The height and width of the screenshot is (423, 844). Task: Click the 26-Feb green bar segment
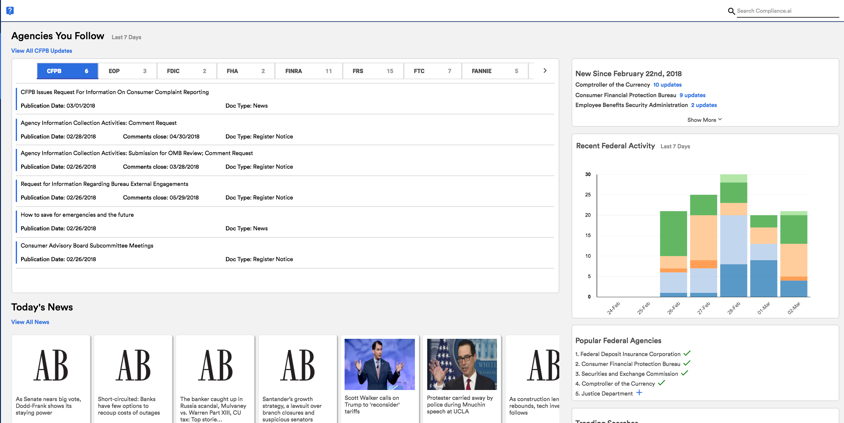click(673, 233)
